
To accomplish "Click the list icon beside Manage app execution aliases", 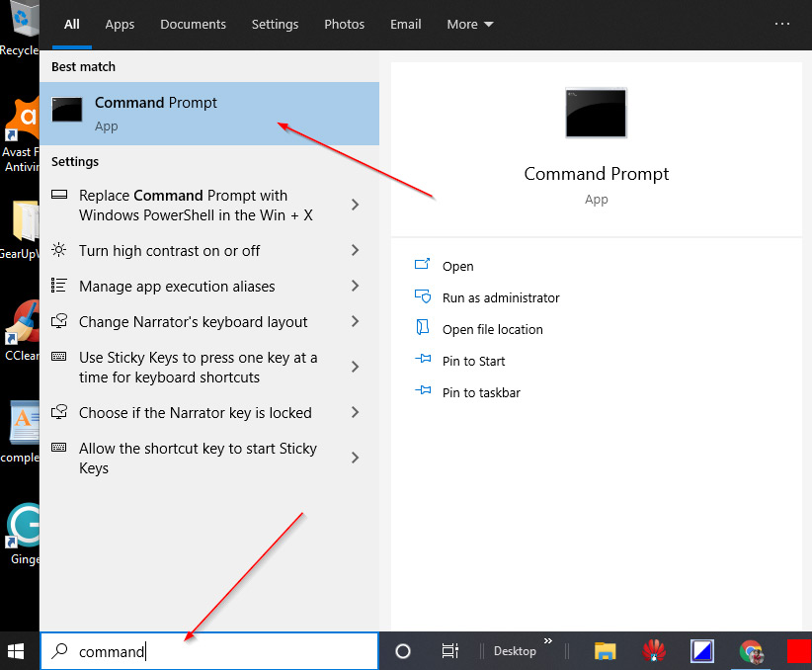I will coord(59,286).
